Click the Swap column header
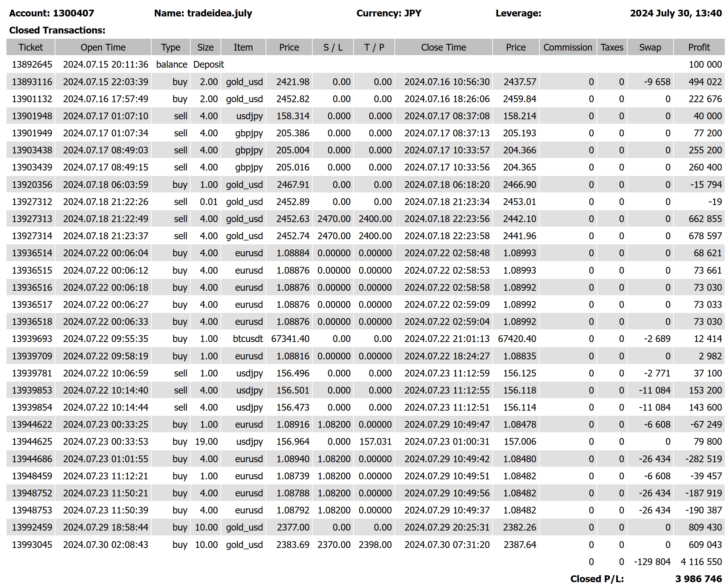 pos(650,47)
